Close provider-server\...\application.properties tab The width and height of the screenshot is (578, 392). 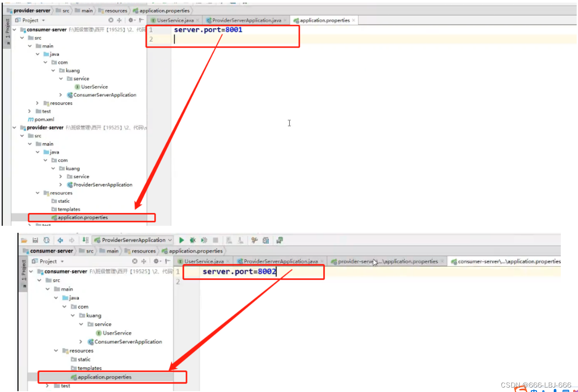pyautogui.click(x=442, y=261)
